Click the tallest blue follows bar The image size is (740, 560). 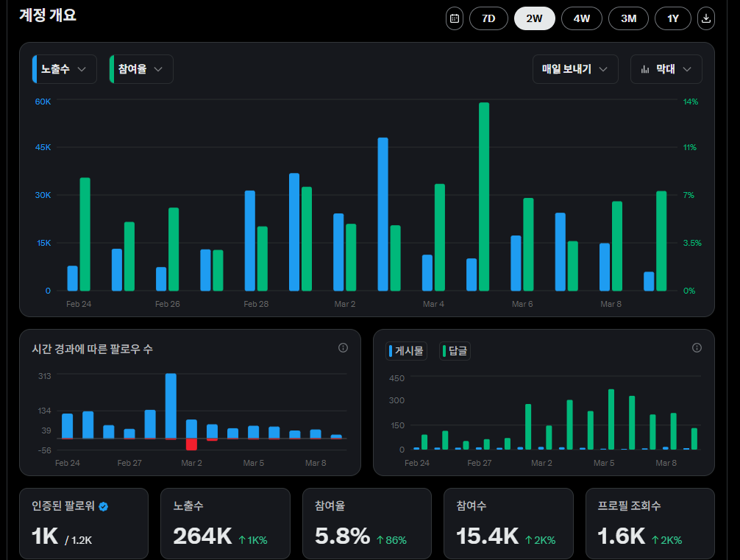171,406
